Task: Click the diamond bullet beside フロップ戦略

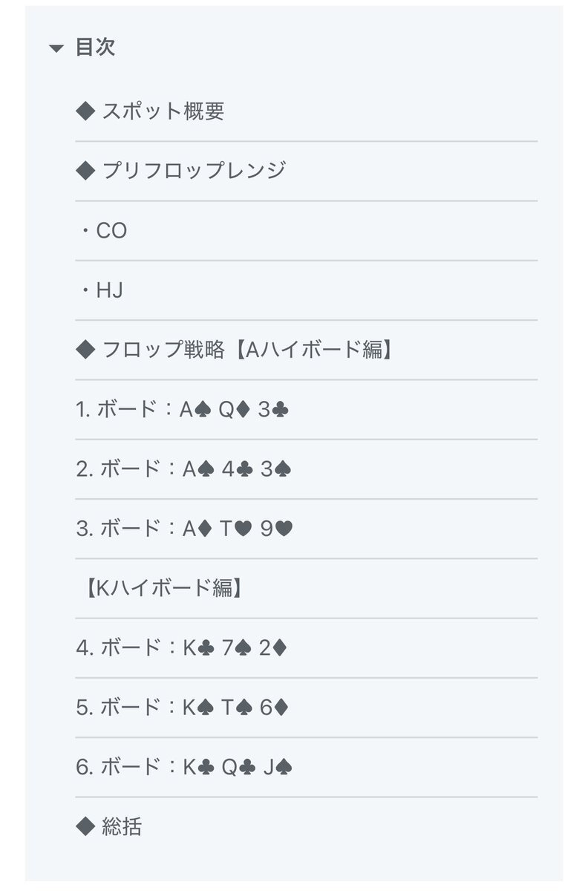Action: [86, 350]
